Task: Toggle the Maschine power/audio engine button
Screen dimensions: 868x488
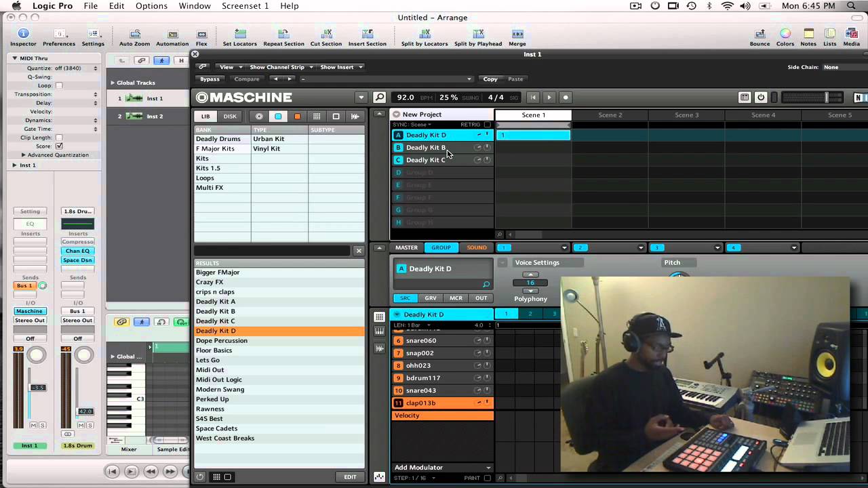Action: coord(761,98)
